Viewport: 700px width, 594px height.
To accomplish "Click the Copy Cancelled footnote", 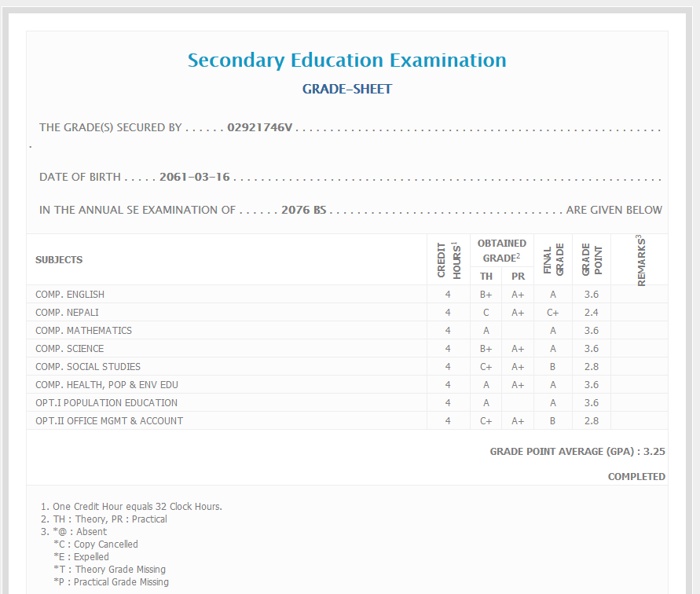I will [95, 544].
